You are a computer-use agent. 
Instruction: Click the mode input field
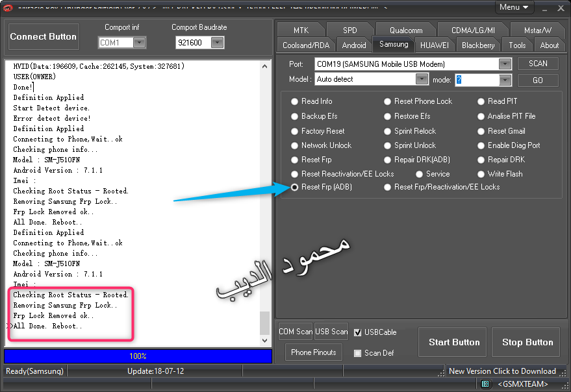[477, 80]
